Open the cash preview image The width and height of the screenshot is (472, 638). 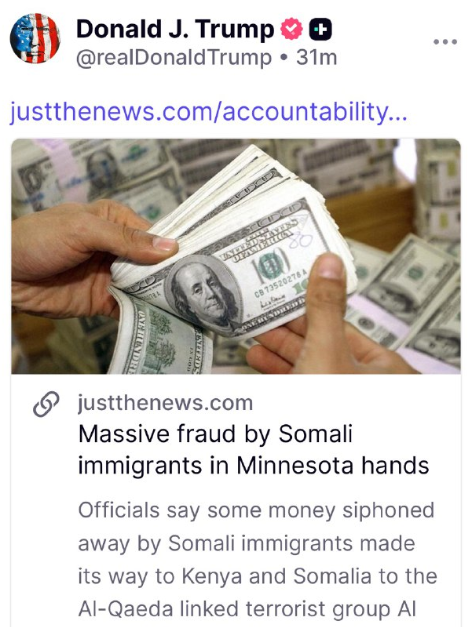(x=236, y=256)
